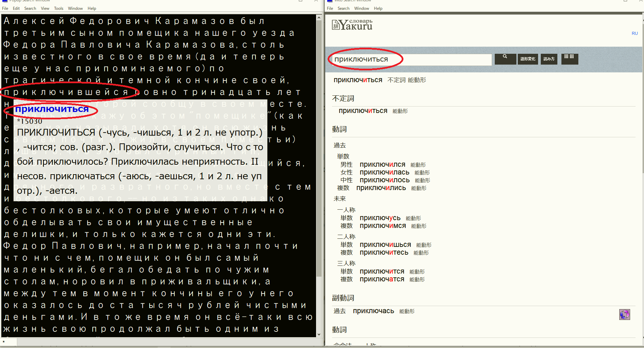Screen dimensions: 644x348
Task: Click past feminine form приключилась
Action: pos(384,172)
